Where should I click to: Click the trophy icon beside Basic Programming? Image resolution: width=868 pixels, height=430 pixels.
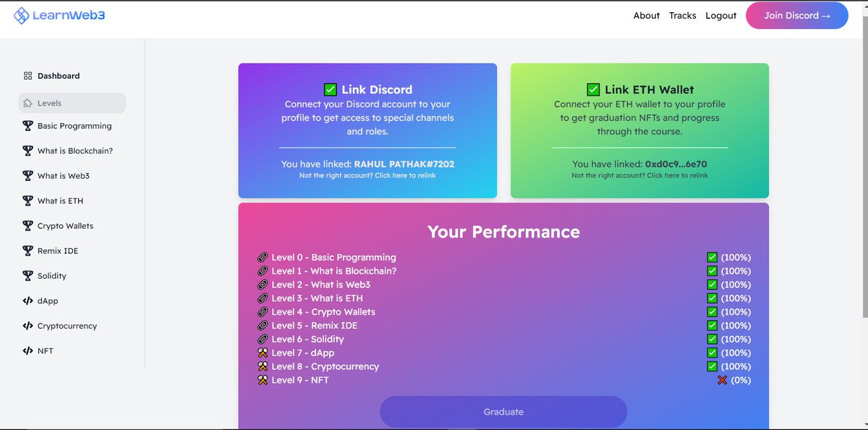click(x=26, y=125)
